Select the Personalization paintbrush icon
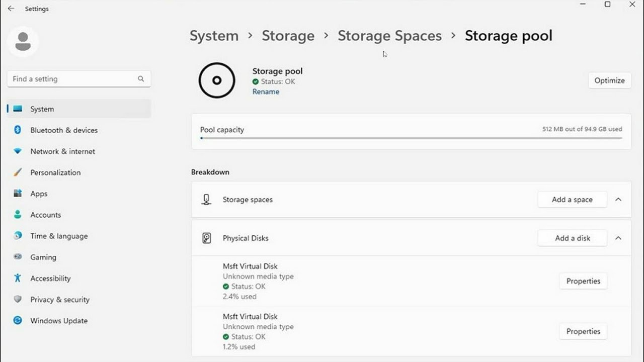644x362 pixels. 18,172
